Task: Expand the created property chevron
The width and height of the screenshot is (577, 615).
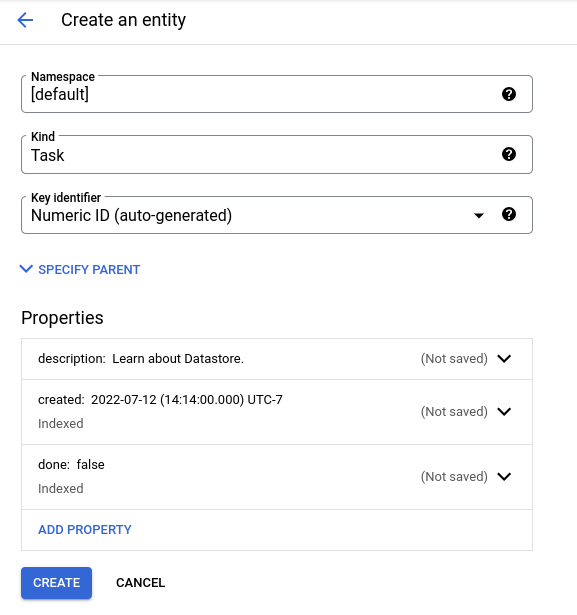Action: click(504, 411)
